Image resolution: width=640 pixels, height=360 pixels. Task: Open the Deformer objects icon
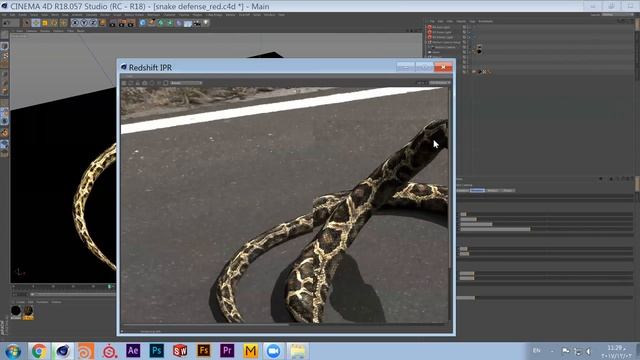point(179,23)
